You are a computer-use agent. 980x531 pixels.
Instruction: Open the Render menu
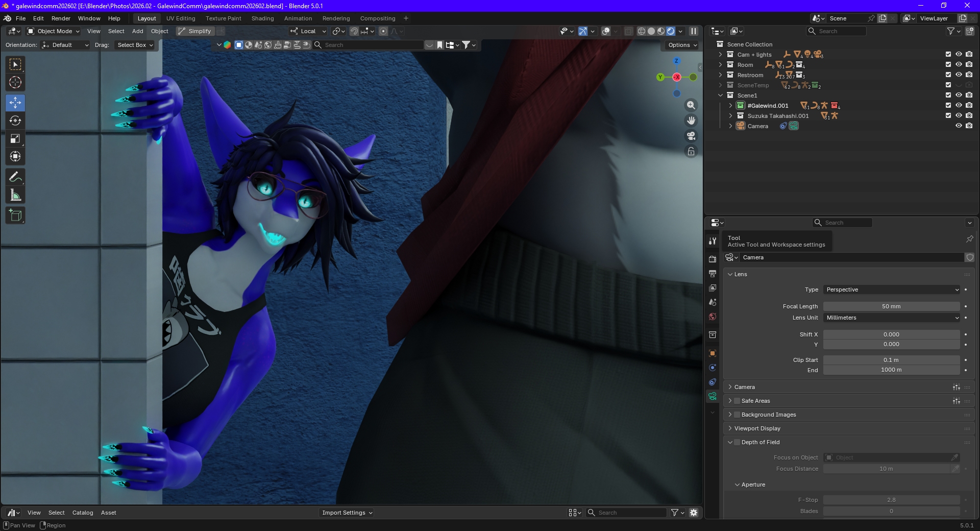pyautogui.click(x=61, y=18)
